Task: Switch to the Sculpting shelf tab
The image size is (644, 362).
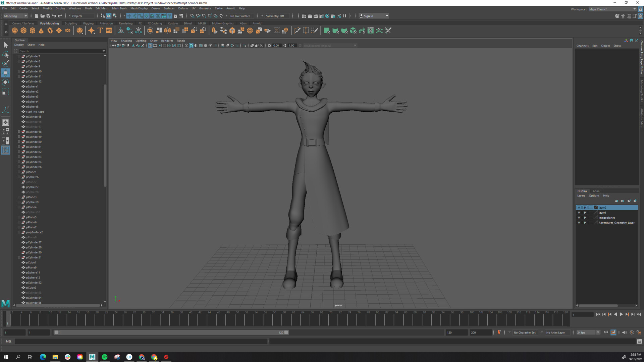Action: pos(71,23)
